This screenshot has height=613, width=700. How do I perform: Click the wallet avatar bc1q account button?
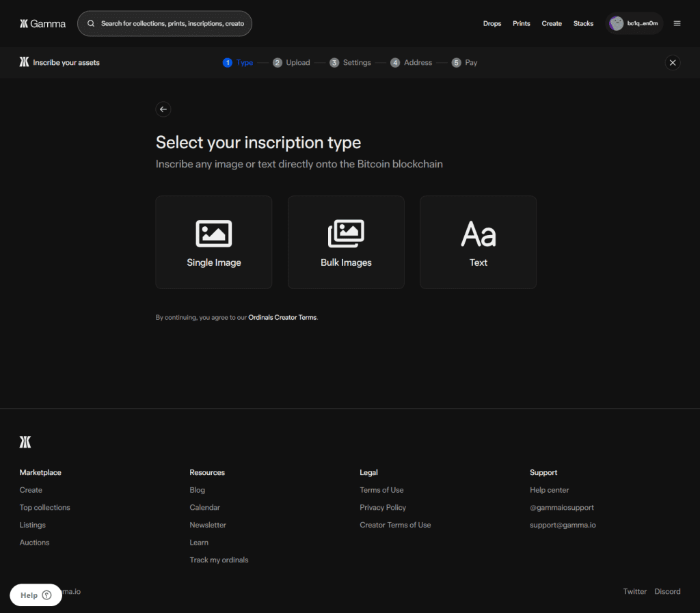(x=634, y=23)
